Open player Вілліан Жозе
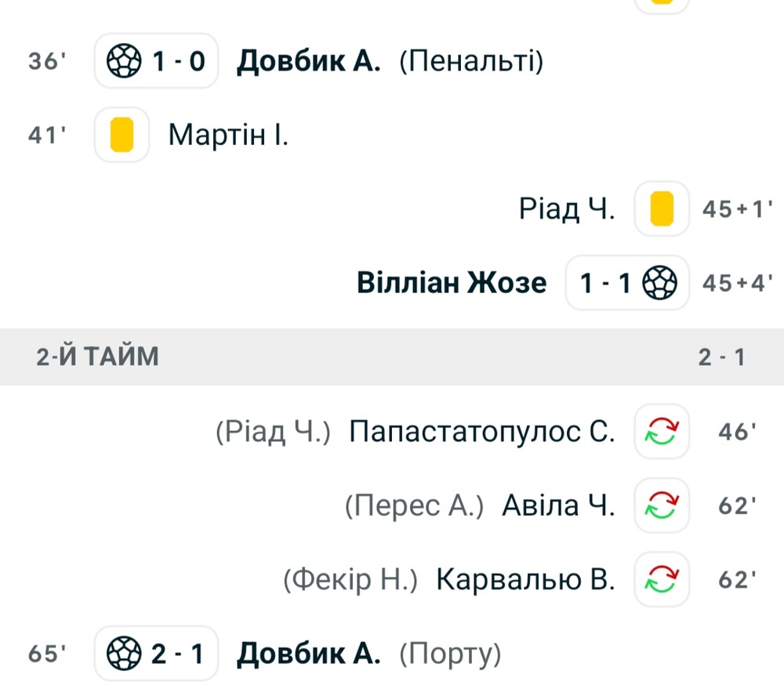 (452, 283)
